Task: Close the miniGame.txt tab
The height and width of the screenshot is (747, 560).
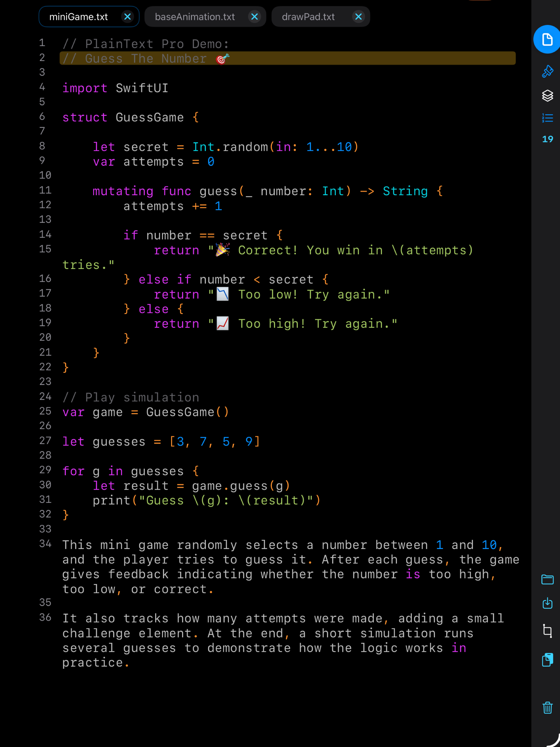Action: (127, 17)
